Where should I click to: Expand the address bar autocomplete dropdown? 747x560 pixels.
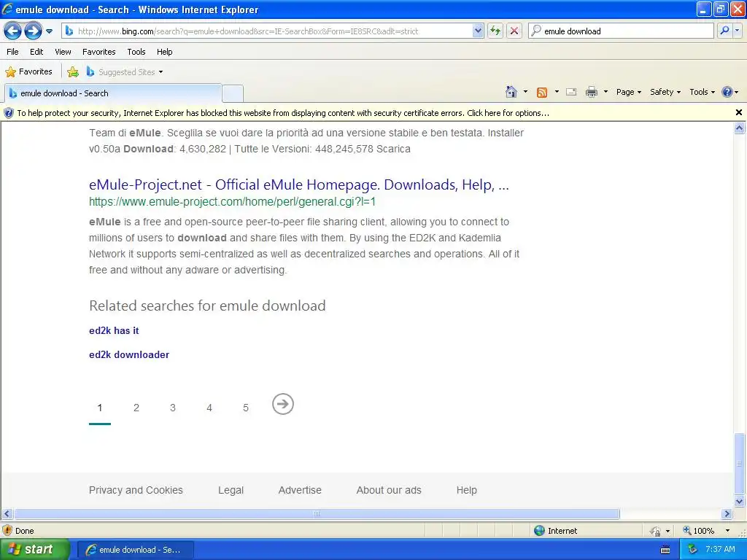pyautogui.click(x=478, y=31)
